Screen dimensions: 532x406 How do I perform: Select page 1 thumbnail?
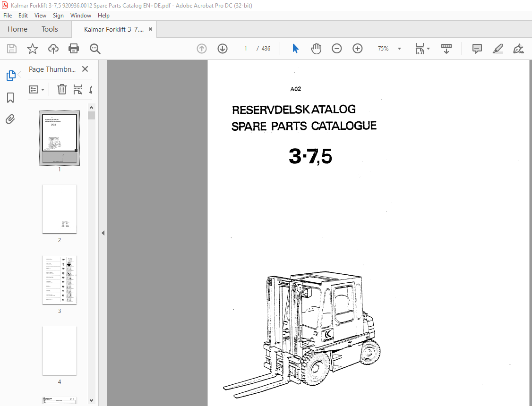coord(60,138)
